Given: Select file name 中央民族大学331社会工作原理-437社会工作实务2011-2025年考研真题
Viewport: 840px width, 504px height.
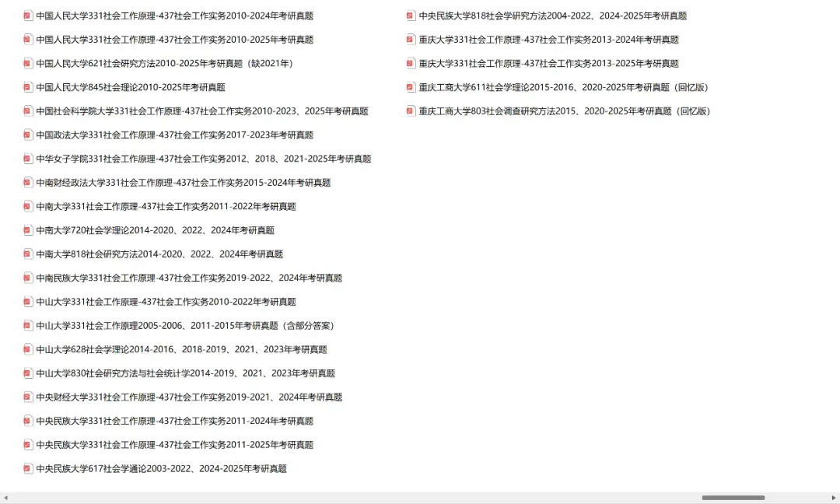Looking at the screenshot, I should (x=175, y=445).
